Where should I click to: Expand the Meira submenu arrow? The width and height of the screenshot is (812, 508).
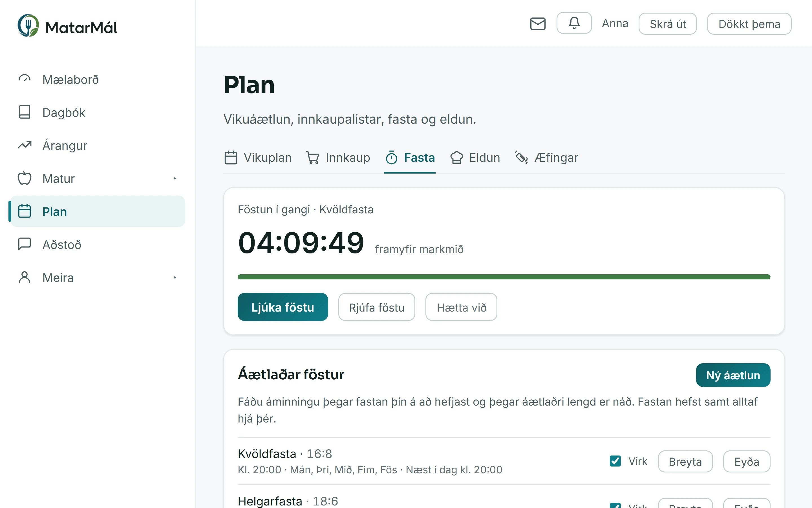175,277
